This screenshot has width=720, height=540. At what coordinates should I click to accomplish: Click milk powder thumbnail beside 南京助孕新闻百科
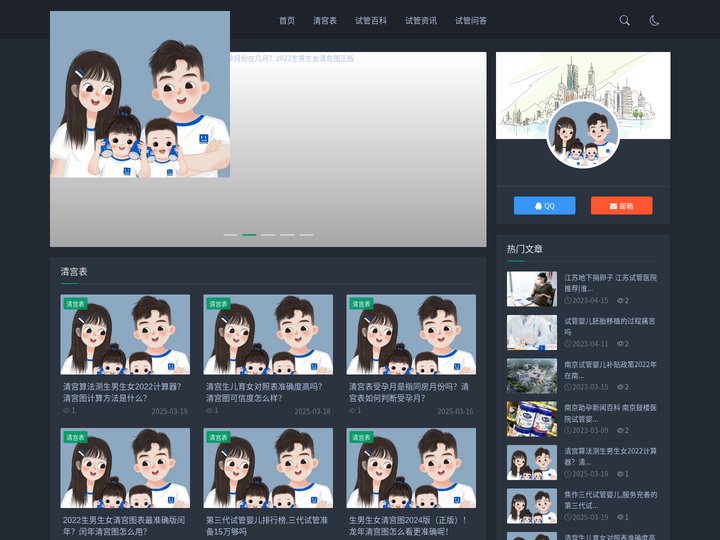click(x=532, y=419)
